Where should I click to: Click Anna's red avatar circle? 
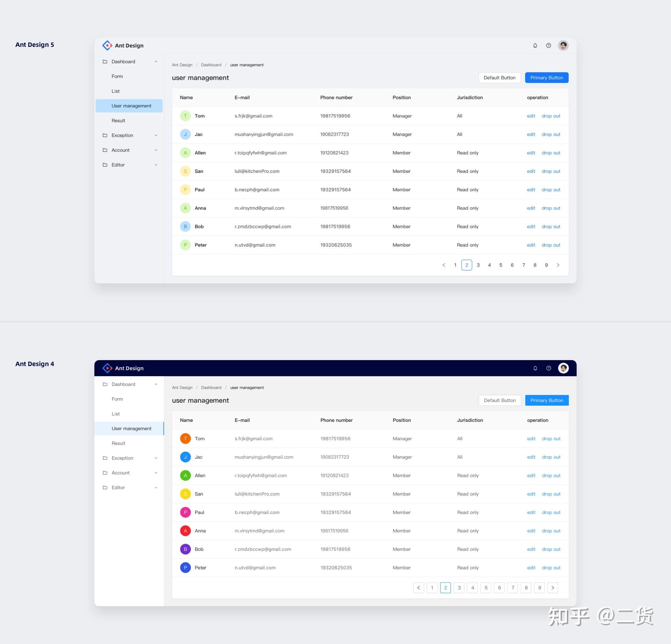coord(185,531)
